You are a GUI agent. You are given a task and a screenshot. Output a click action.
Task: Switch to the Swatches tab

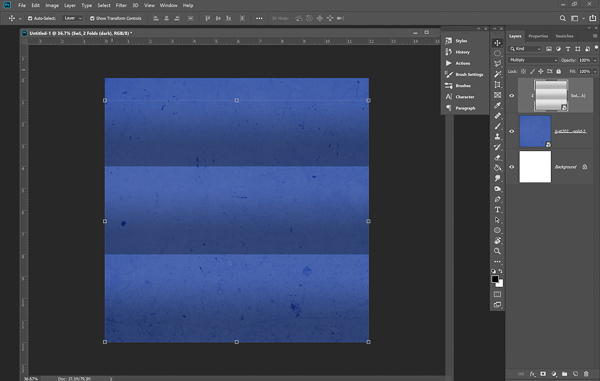coord(564,36)
